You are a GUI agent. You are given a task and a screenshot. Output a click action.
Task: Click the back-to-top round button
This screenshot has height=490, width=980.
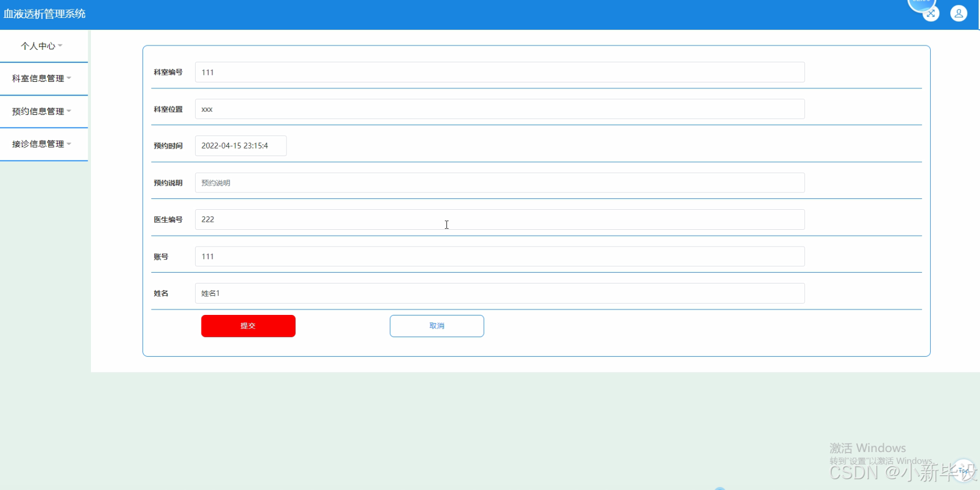pos(964,470)
